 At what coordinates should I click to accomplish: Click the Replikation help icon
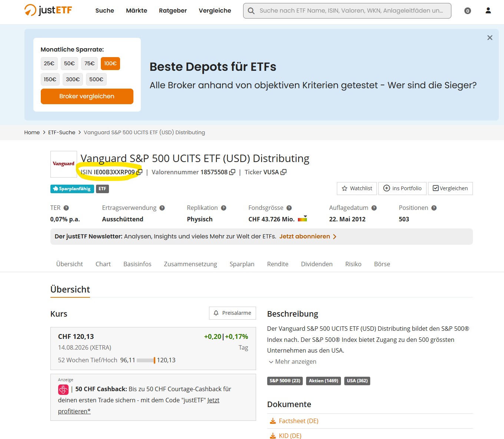[x=223, y=208]
